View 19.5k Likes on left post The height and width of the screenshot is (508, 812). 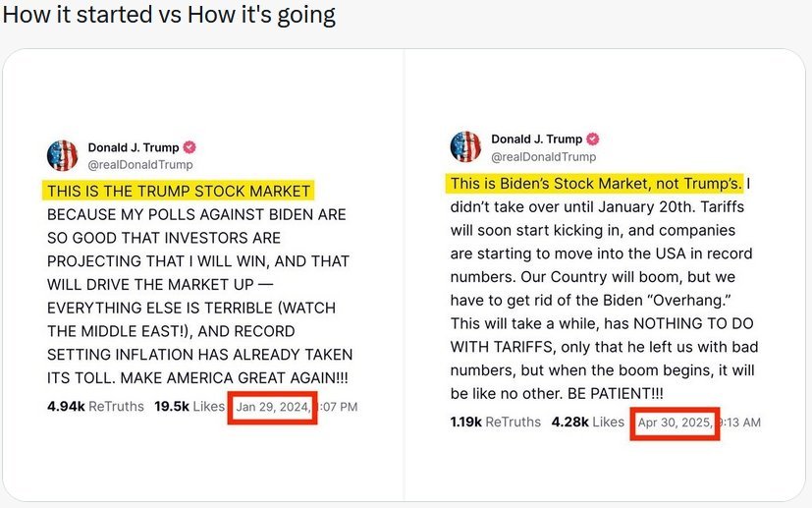189,407
